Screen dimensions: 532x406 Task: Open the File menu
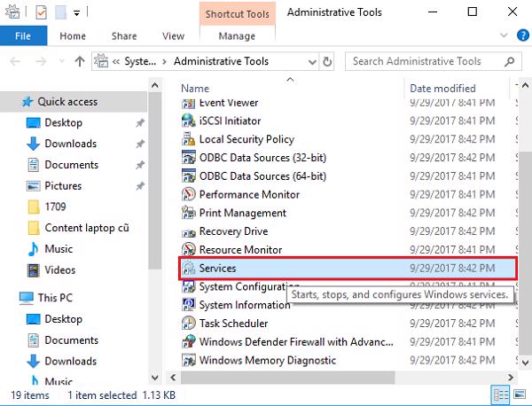(24, 37)
